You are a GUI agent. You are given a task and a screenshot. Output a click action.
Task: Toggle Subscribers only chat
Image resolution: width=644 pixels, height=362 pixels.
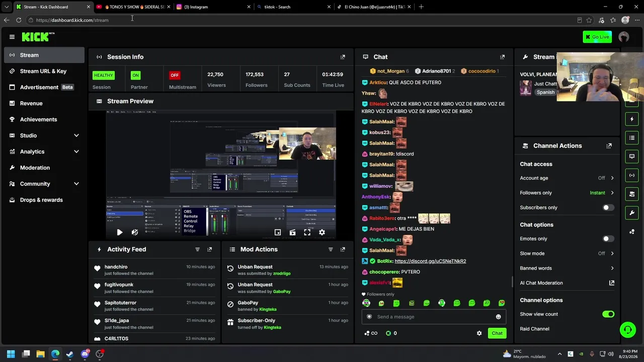[608, 208]
